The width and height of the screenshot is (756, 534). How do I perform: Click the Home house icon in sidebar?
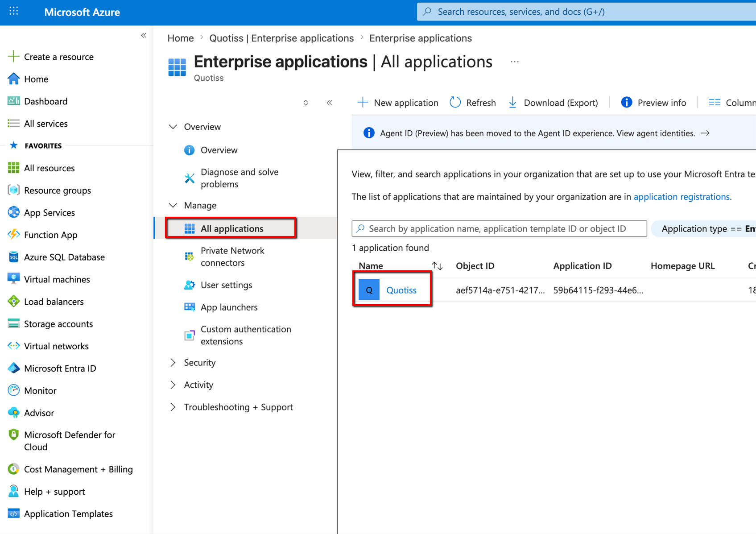pyautogui.click(x=14, y=79)
